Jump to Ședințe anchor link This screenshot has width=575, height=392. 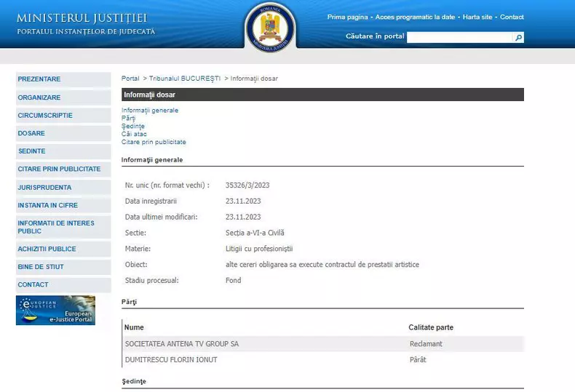(x=132, y=126)
